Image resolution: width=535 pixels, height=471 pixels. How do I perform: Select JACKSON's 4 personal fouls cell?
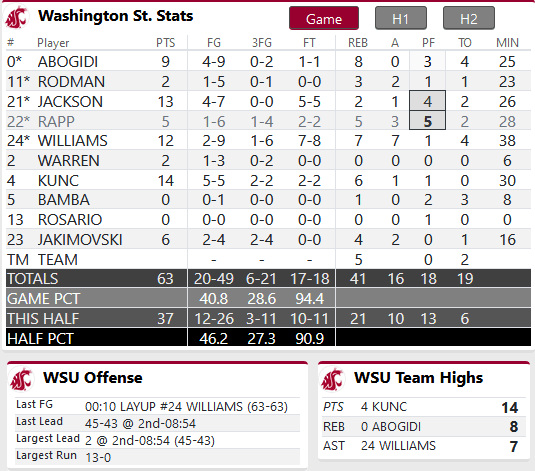pyautogui.click(x=428, y=101)
